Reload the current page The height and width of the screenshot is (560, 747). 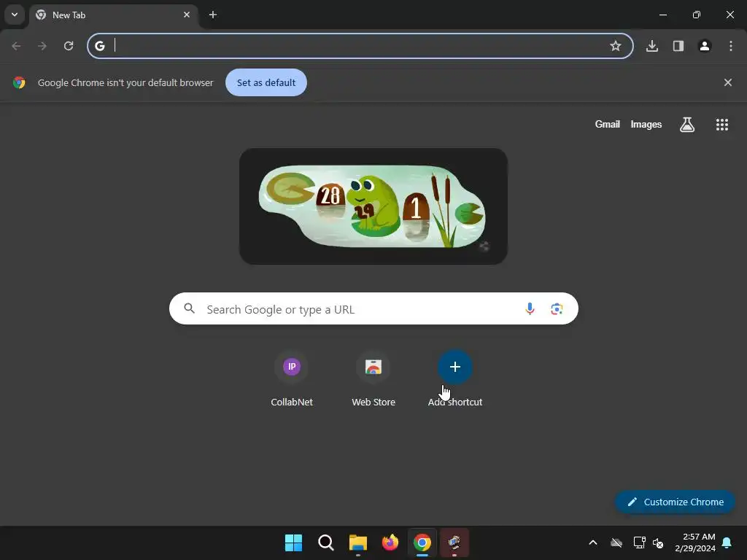[69, 46]
